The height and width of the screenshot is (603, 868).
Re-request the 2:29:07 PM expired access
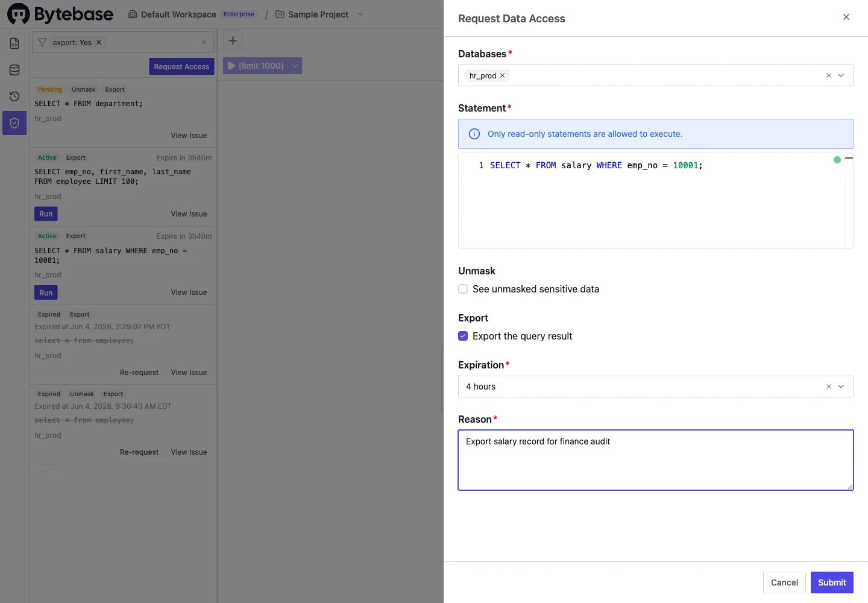tap(139, 373)
